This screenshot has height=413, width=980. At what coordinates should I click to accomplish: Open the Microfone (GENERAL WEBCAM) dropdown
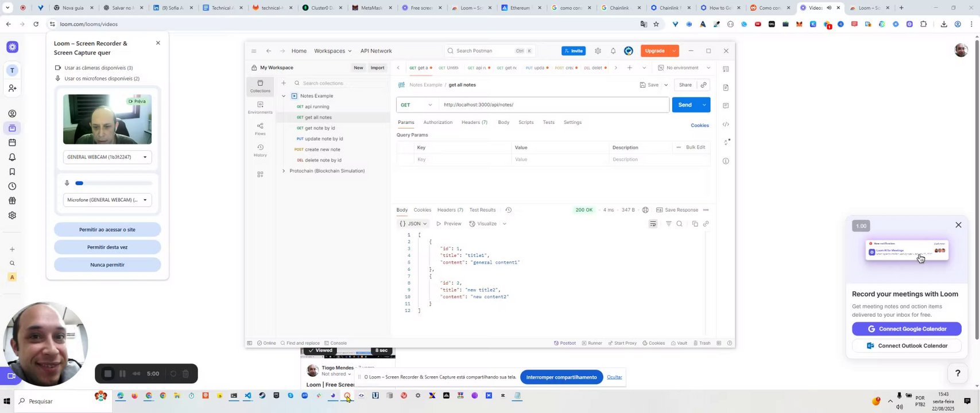click(107, 200)
